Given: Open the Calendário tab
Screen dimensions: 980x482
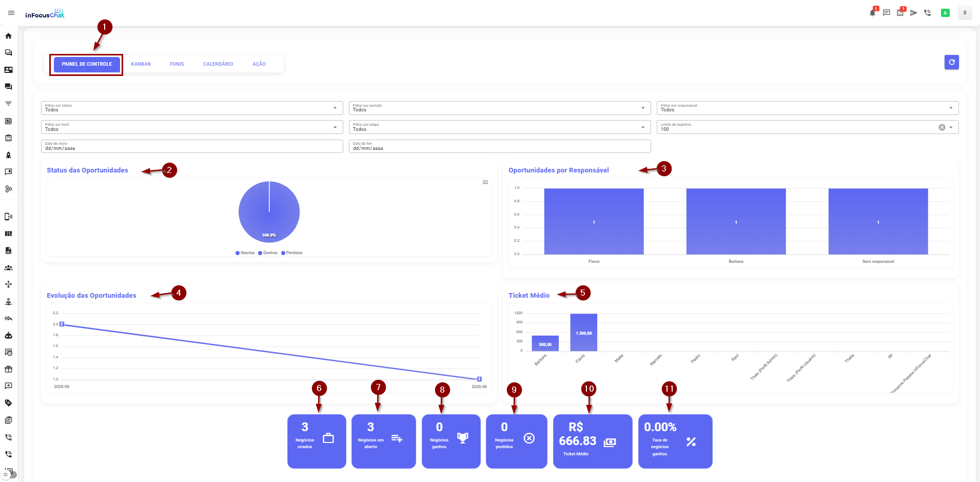Looking at the screenshot, I should pos(218,64).
